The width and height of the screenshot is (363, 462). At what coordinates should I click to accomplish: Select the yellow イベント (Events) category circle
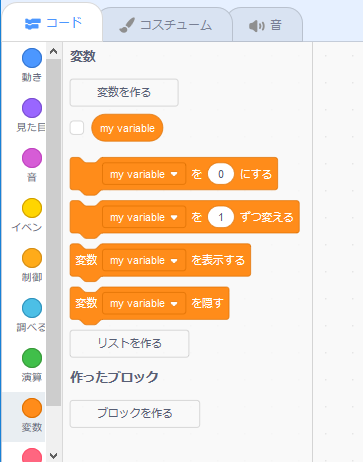point(32,208)
